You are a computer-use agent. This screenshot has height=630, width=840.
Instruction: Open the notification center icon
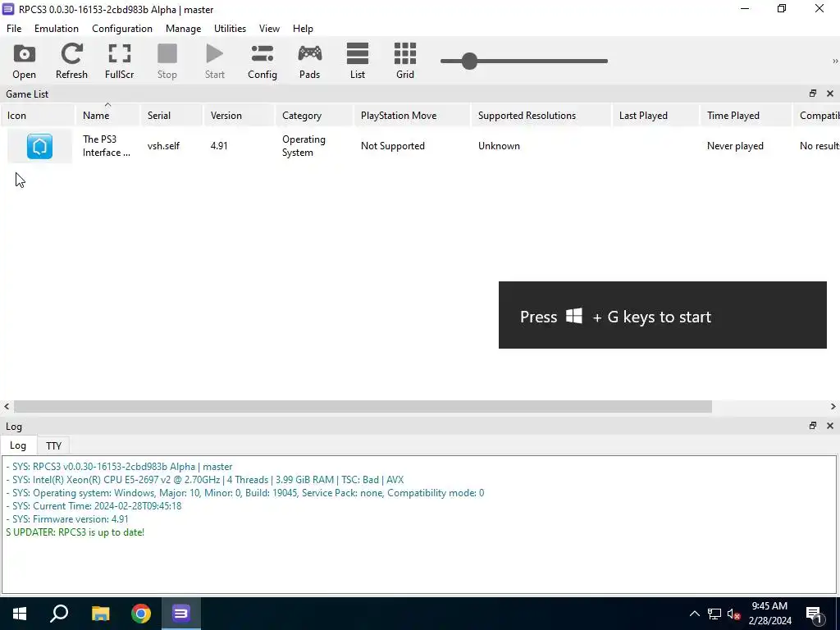(x=815, y=614)
